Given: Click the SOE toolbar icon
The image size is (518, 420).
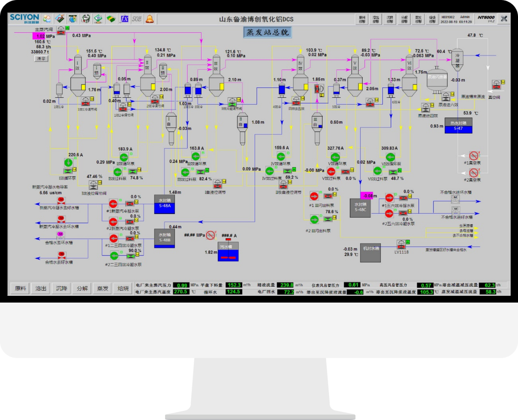Looking at the screenshot, I should (x=136, y=19).
